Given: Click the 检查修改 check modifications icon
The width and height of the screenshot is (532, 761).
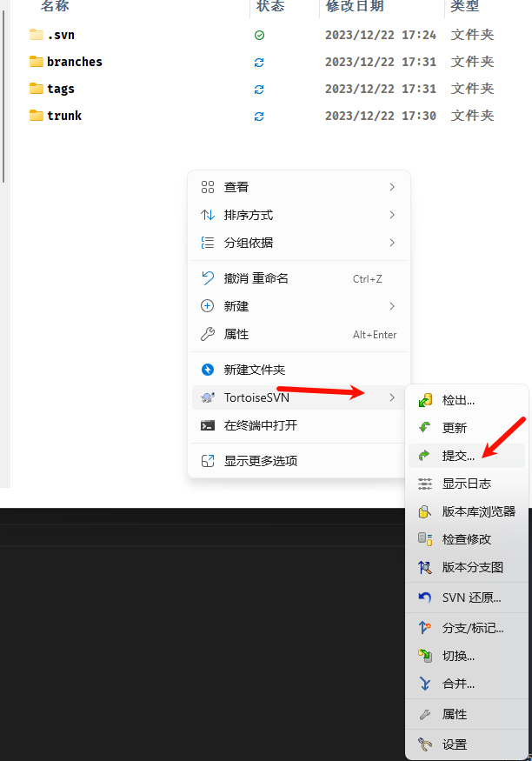Looking at the screenshot, I should tap(425, 538).
